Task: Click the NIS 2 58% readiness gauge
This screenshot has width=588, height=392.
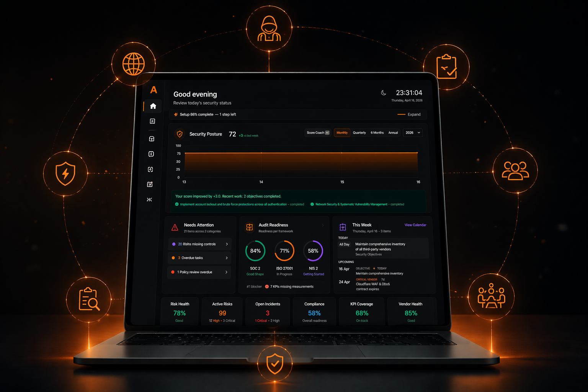Action: (313, 251)
